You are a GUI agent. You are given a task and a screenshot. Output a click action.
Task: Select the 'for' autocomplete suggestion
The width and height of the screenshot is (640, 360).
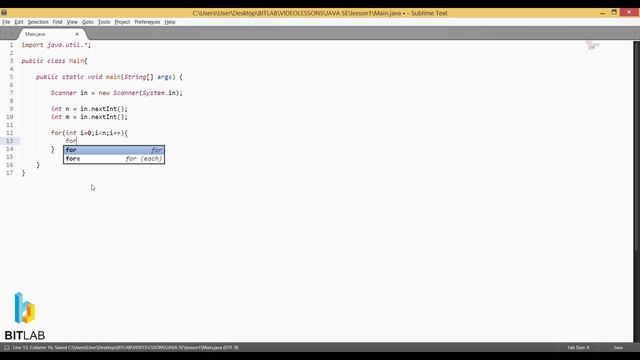point(114,150)
